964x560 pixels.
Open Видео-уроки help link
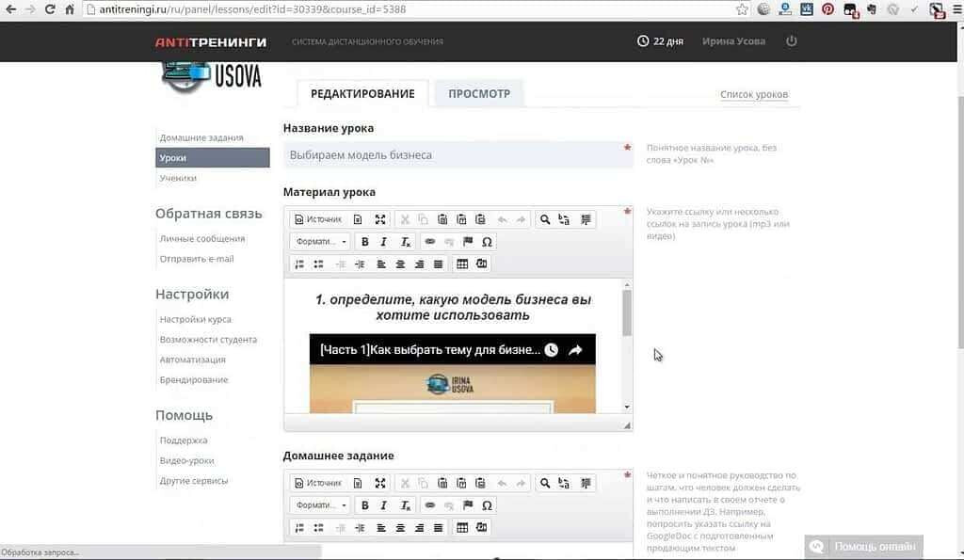(x=187, y=460)
